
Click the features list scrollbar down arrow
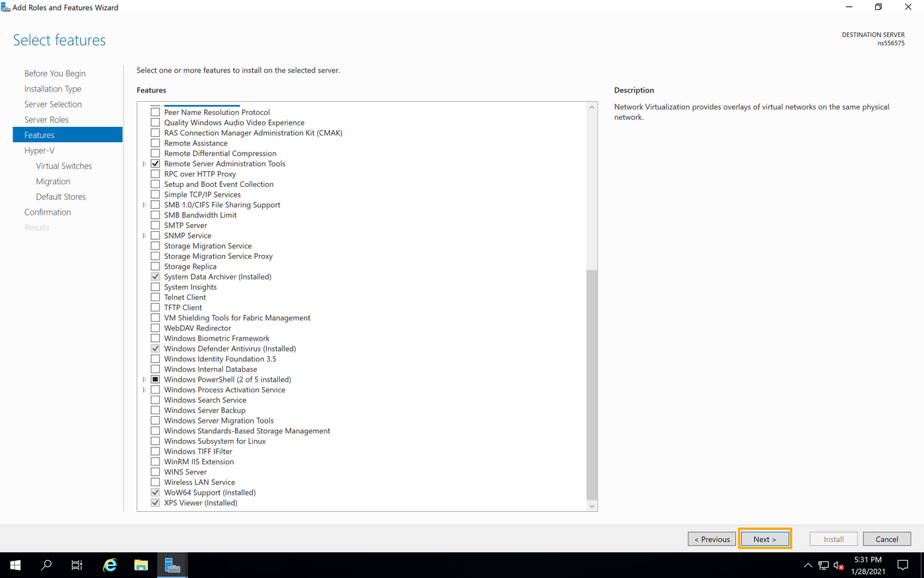591,505
